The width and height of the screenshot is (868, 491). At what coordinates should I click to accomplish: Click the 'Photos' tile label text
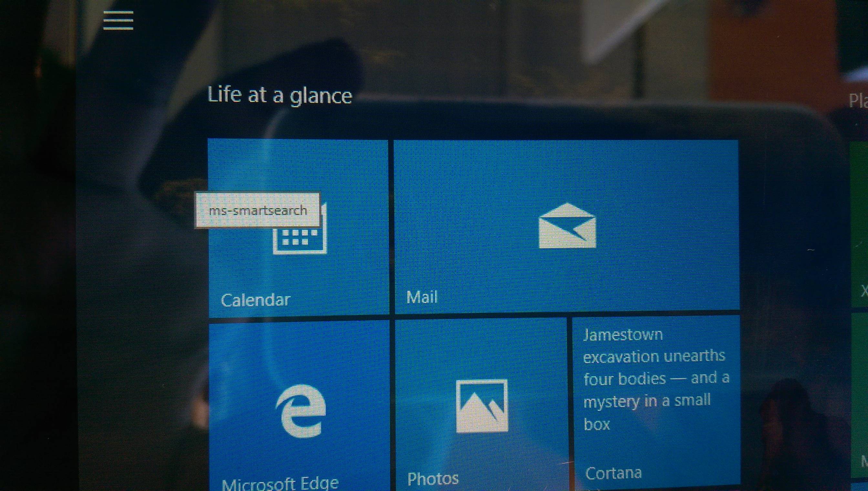coord(433,479)
